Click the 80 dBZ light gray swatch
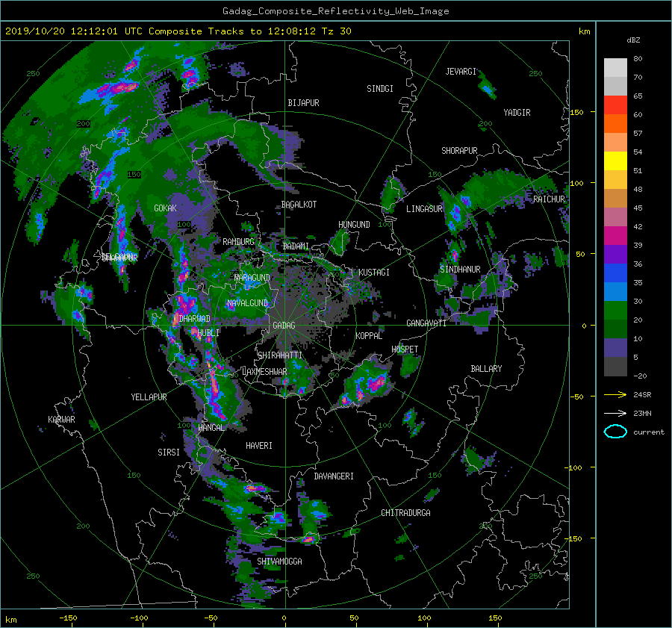The width and height of the screenshot is (672, 628). pos(615,67)
